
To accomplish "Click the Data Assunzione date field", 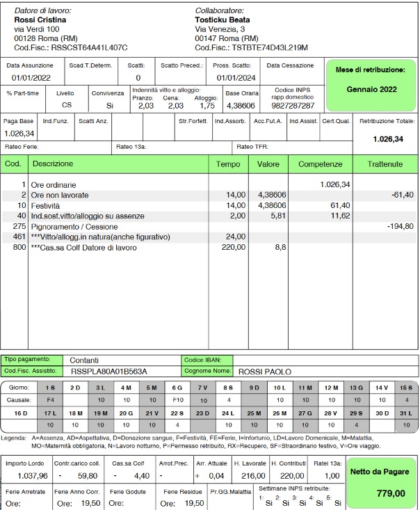I will click(29, 78).
